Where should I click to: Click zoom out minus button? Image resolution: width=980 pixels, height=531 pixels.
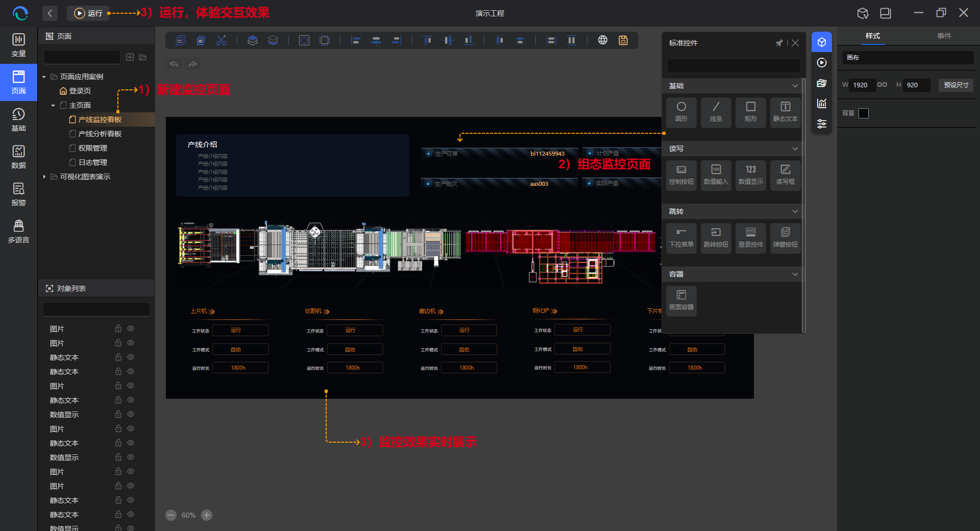coord(171,515)
